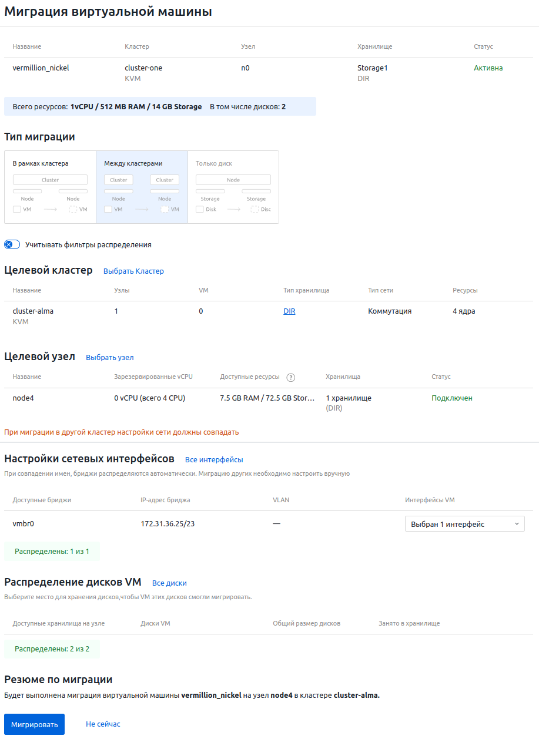Click the 0 vCPU (всего 4 CPU) cell
Viewport: 549px width, 756px height.
point(149,398)
